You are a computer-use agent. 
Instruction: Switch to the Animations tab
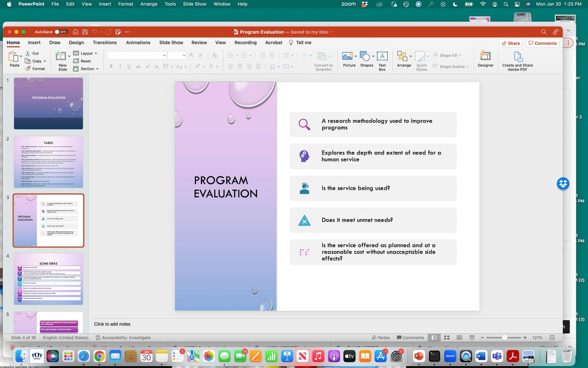pyautogui.click(x=138, y=42)
